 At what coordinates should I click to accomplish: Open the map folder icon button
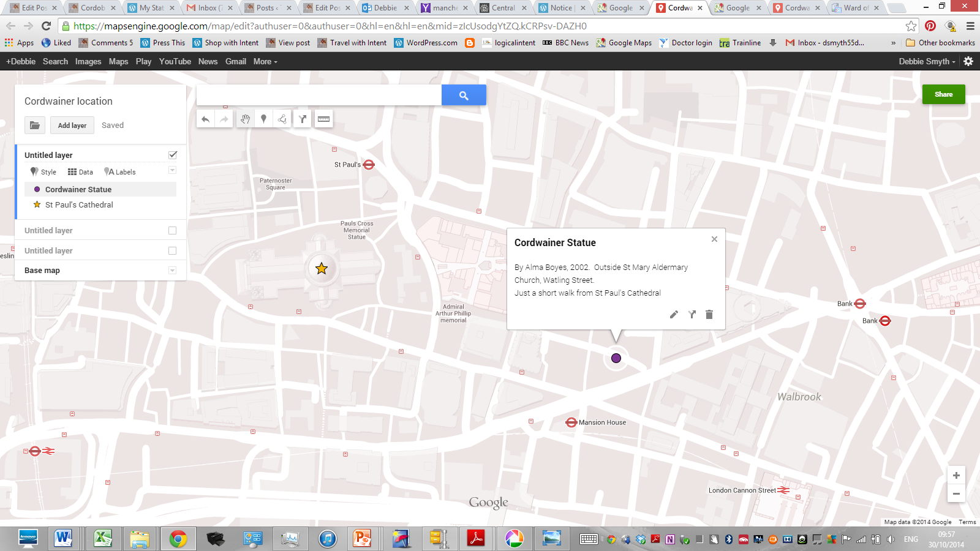35,126
